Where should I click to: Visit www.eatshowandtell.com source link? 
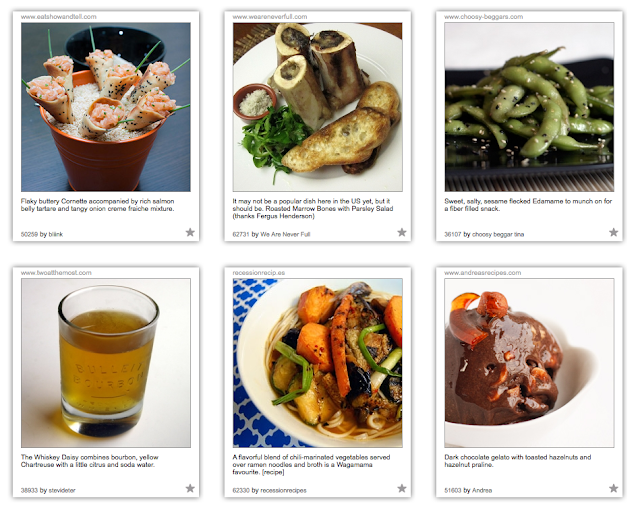click(x=59, y=17)
